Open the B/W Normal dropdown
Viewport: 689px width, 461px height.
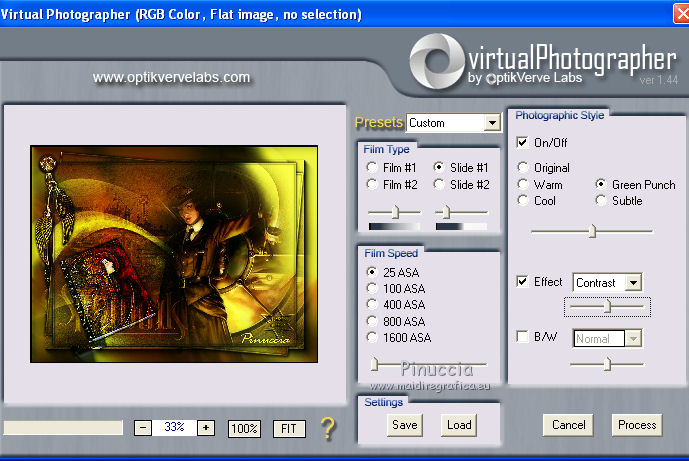point(633,338)
